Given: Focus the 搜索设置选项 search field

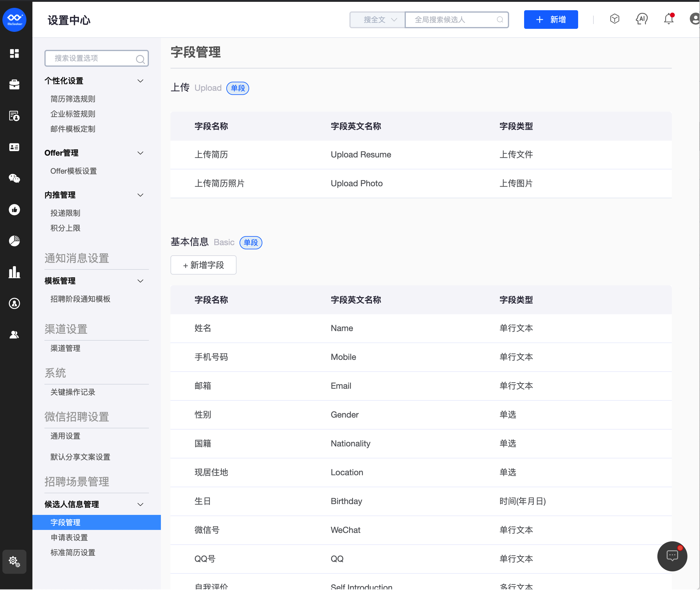Looking at the screenshot, I should coord(97,59).
